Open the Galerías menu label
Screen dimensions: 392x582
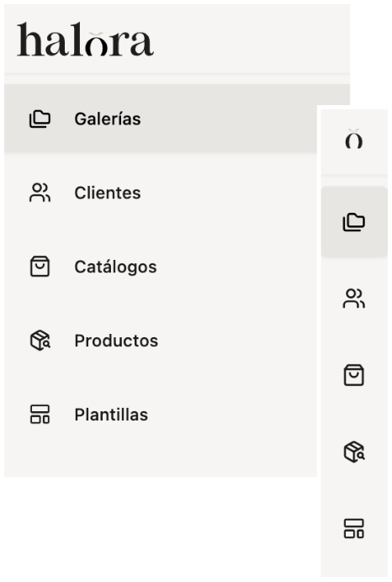108,119
